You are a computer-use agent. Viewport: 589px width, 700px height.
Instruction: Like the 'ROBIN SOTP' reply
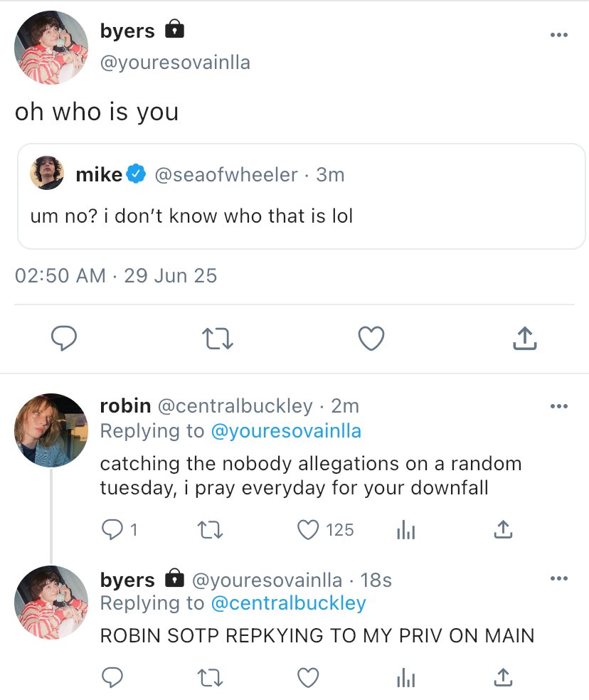tap(308, 678)
